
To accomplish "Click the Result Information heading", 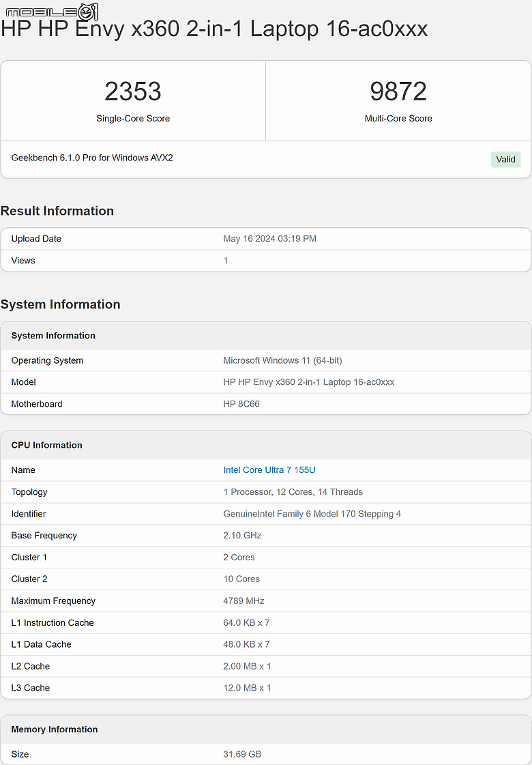I will coord(57,211).
